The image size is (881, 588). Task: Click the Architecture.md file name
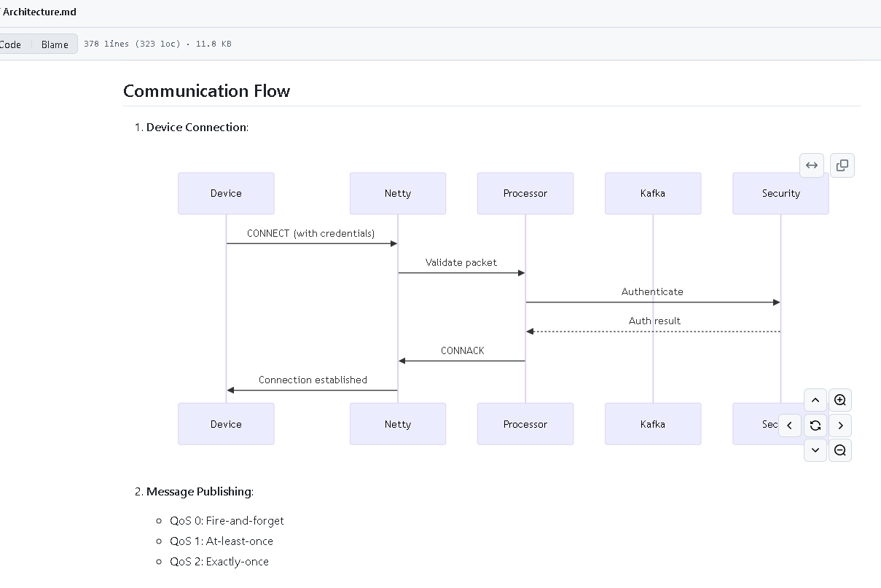39,12
